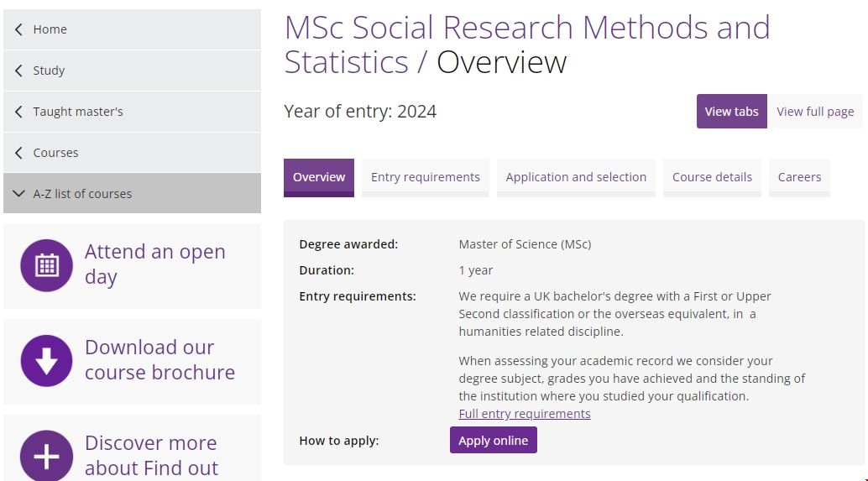Open the Full entry requirements link
Image resolution: width=868 pixels, height=481 pixels.
click(x=525, y=414)
